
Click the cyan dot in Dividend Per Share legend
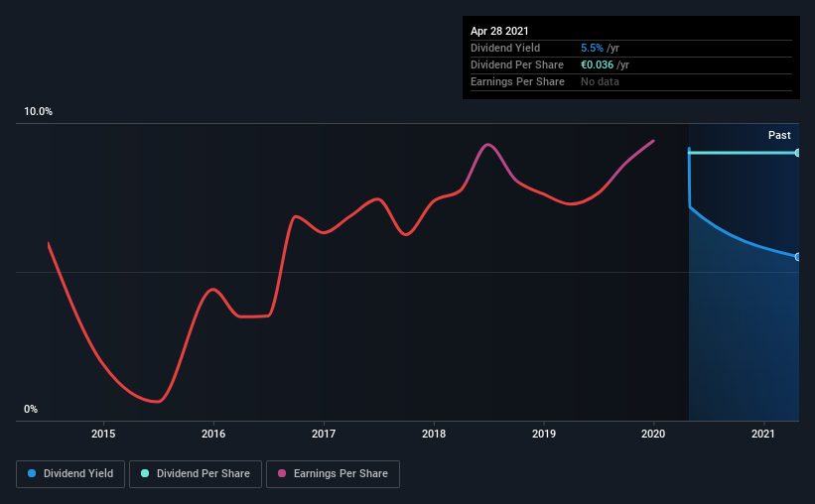click(146, 474)
